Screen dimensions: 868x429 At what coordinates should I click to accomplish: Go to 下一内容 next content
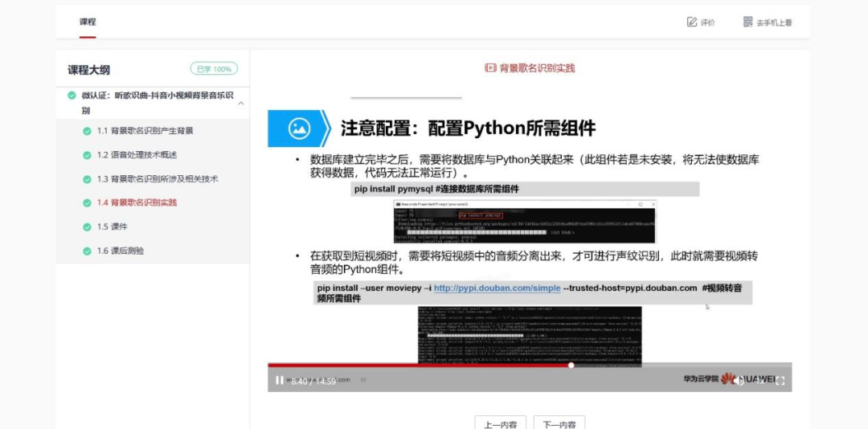click(x=559, y=423)
